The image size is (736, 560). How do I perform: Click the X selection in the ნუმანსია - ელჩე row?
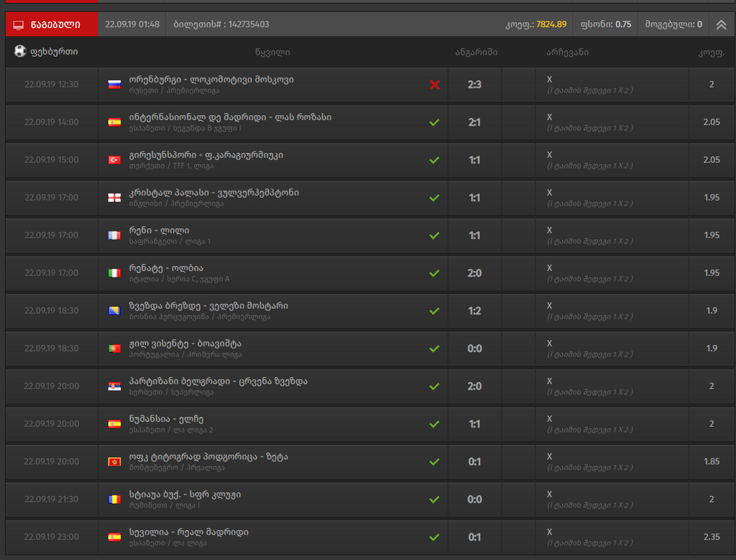click(x=549, y=418)
